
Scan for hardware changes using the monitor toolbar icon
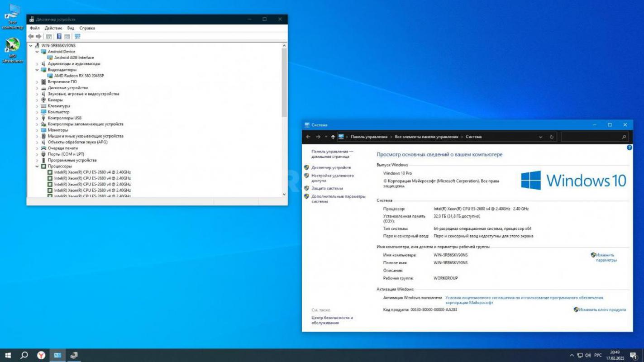tap(77, 36)
